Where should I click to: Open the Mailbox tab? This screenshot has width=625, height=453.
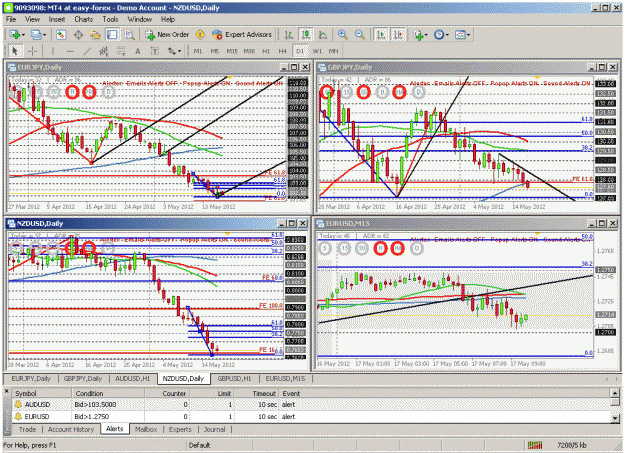146,429
